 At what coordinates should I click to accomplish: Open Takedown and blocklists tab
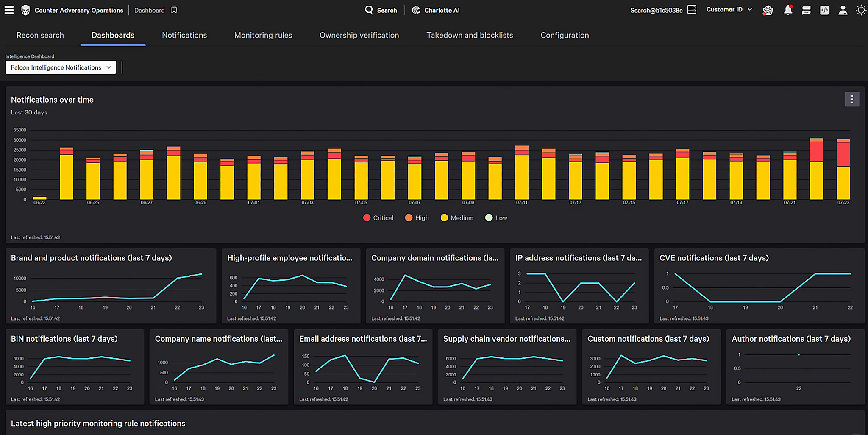(x=470, y=35)
